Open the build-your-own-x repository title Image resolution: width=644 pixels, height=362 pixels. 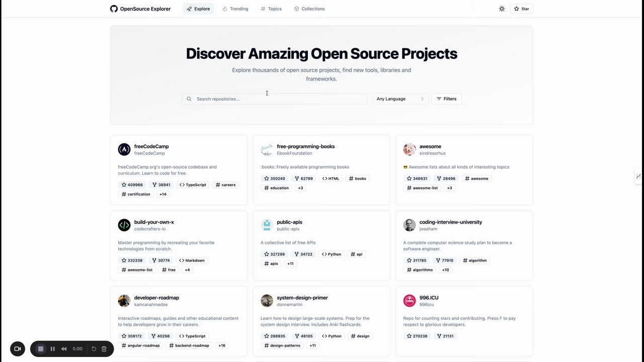[154, 222]
